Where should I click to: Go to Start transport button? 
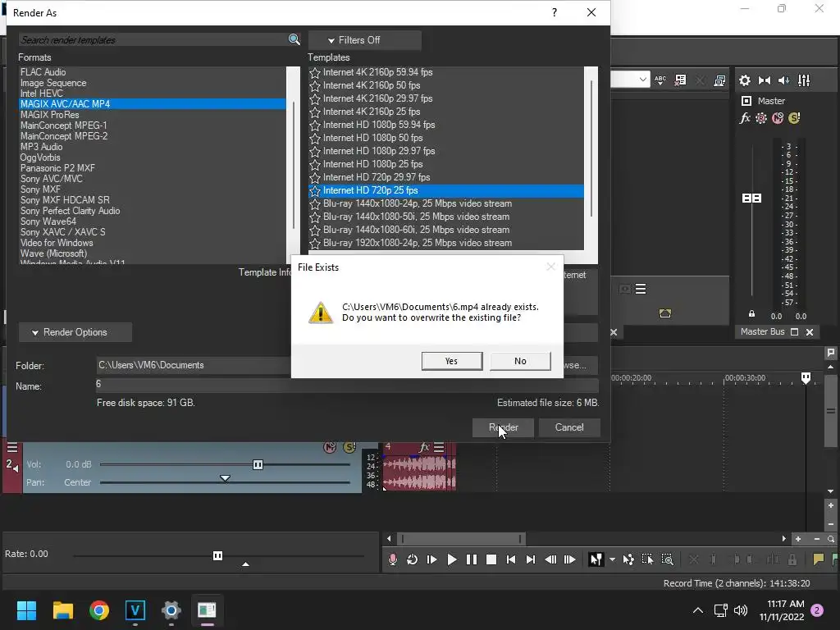510,559
